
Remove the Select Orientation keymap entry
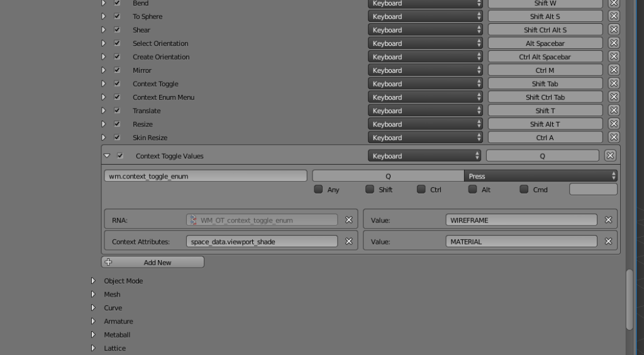click(x=614, y=43)
